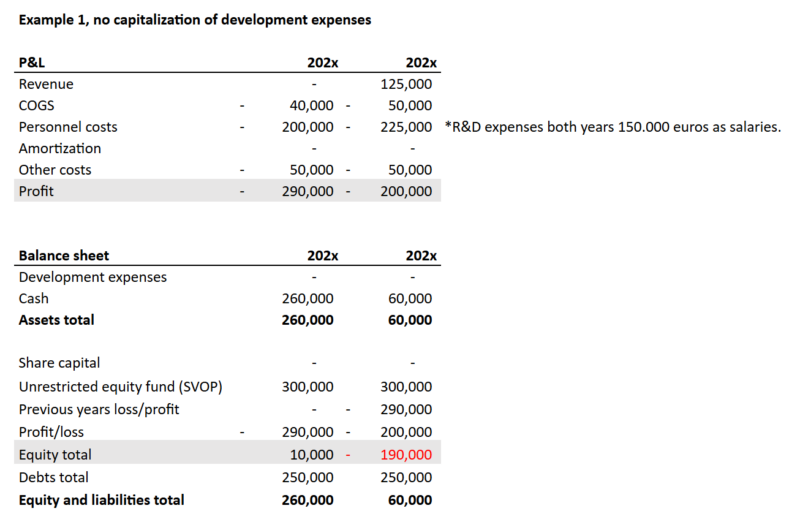Viewport: 800px width, 530px height.
Task: Select the Equity and liabilities total label
Action: [101, 499]
